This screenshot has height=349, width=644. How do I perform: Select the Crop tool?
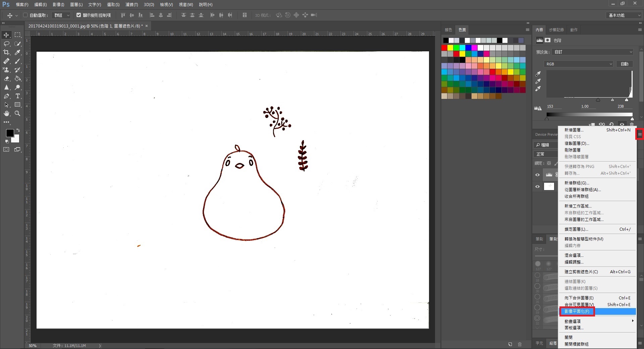click(6, 52)
